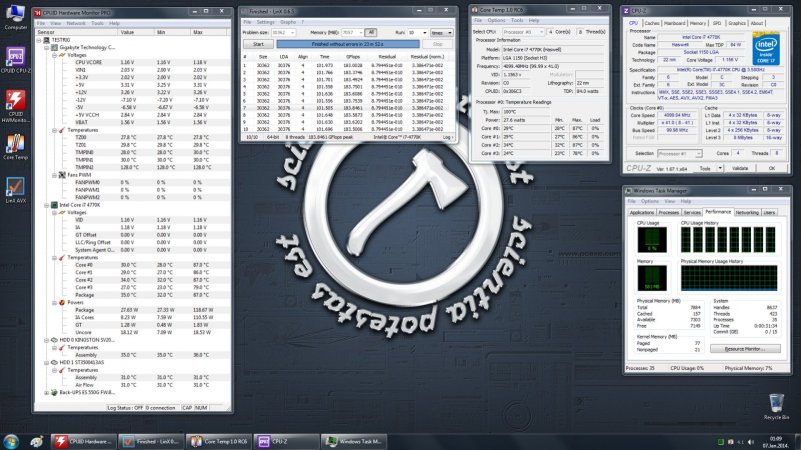Switch to the SPD tab in CPU-Z
Viewport: 801px width, 450px height.
(717, 23)
